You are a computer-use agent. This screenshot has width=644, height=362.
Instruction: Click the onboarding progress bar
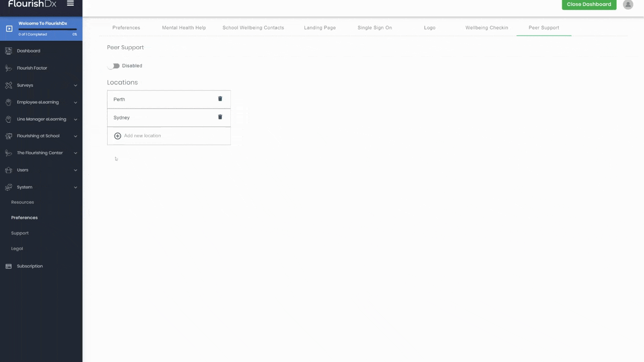tap(47, 29)
